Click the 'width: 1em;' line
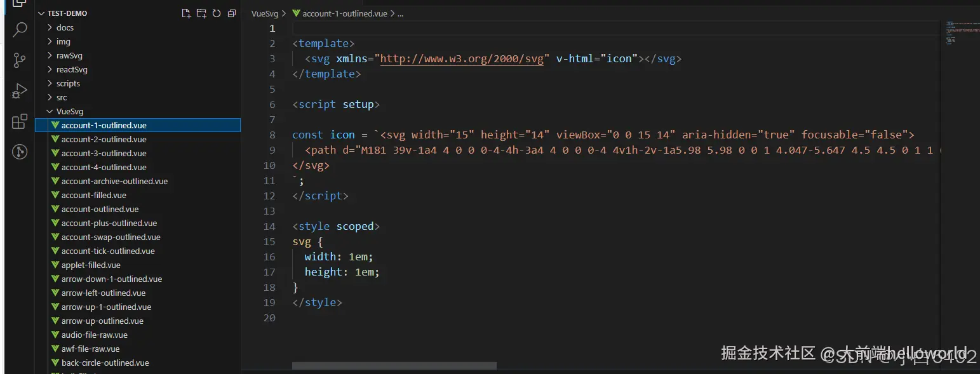The width and height of the screenshot is (980, 374). (x=339, y=257)
